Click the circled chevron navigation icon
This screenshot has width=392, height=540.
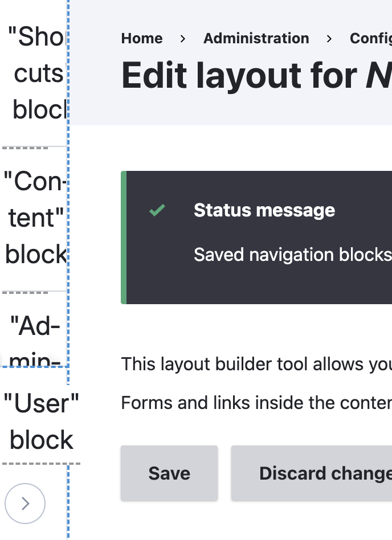[x=25, y=504]
